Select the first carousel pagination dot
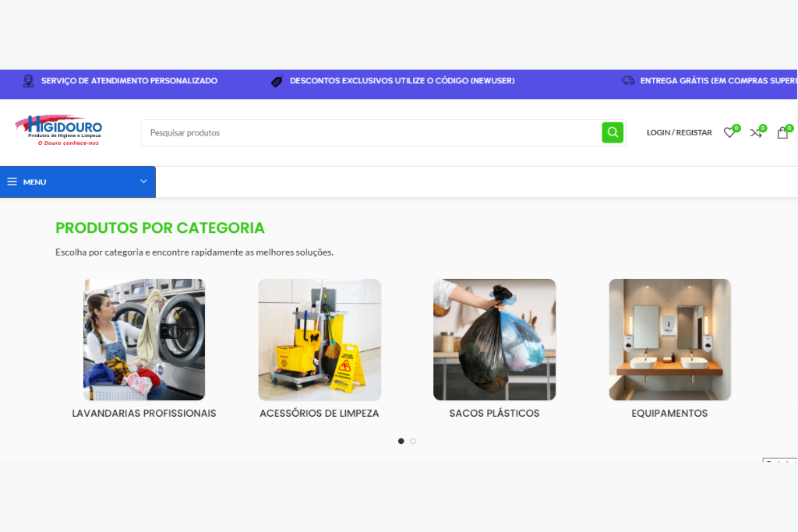The width and height of the screenshot is (798, 532). [401, 441]
